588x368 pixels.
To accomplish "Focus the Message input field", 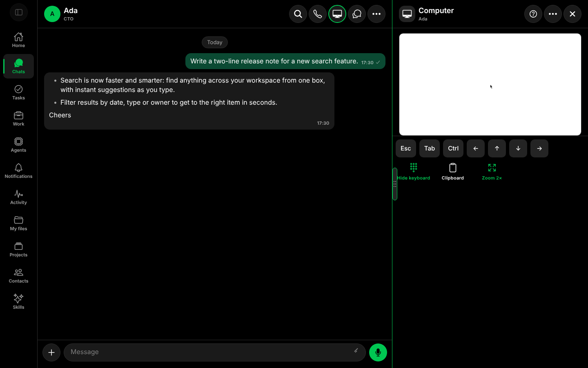I will (215, 352).
